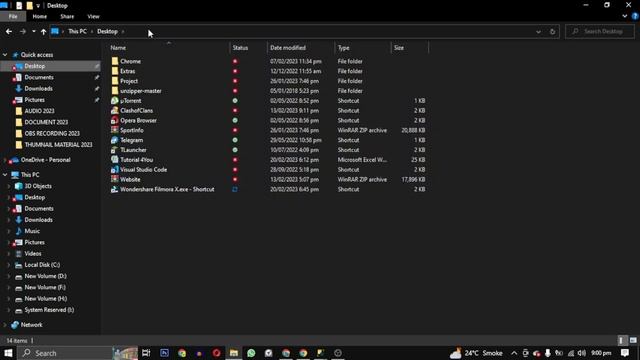Viewport: 640px width, 360px height.
Task: Click the 07/02/2023 11:34 pm date cell
Action: (x=296, y=61)
